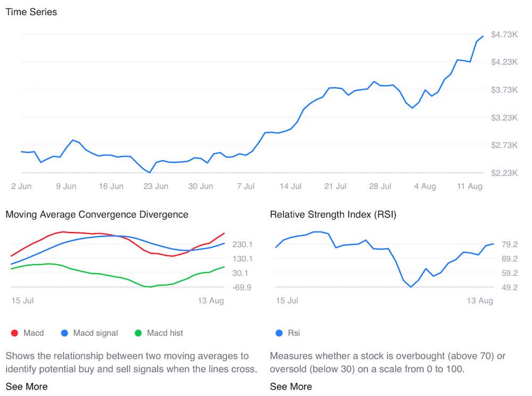Click the 15 Jul label on MACD chart
This screenshot has height=396, width=532.
pos(23,301)
